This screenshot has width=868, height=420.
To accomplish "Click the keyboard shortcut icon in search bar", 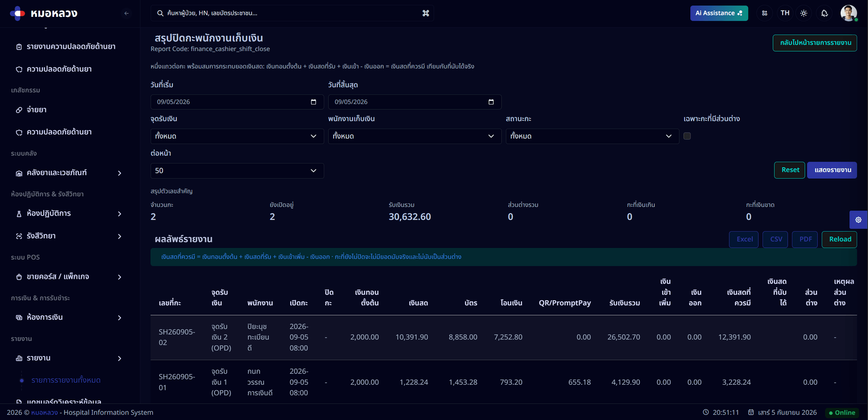I will coord(426,13).
